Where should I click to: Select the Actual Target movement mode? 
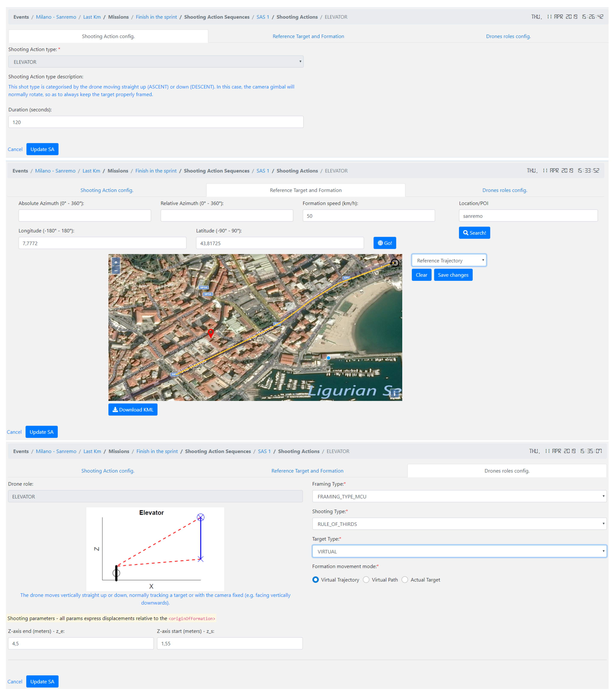click(405, 580)
